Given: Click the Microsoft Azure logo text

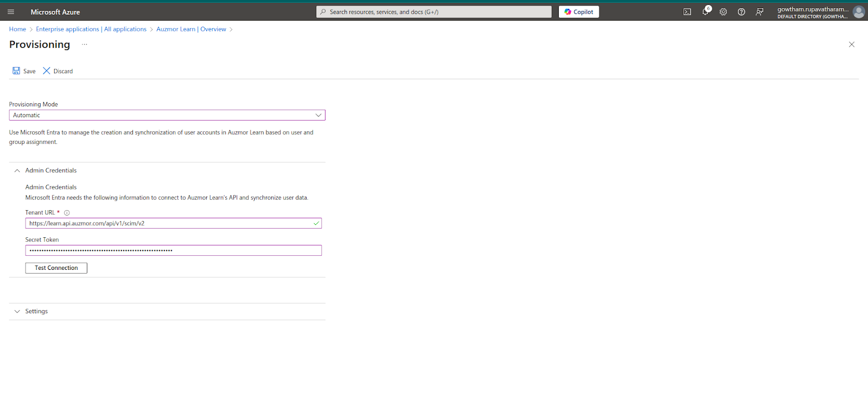Looking at the screenshot, I should pos(55,12).
